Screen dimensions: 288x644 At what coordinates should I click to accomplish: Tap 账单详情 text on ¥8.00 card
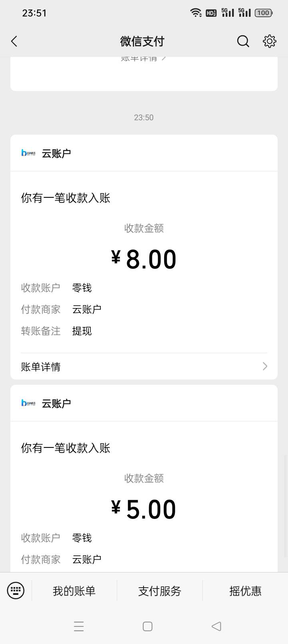41,367
